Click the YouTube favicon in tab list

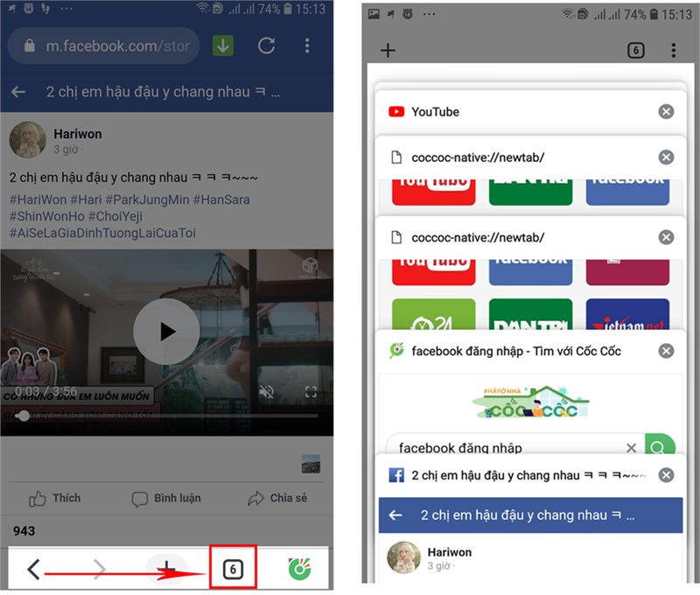(396, 112)
